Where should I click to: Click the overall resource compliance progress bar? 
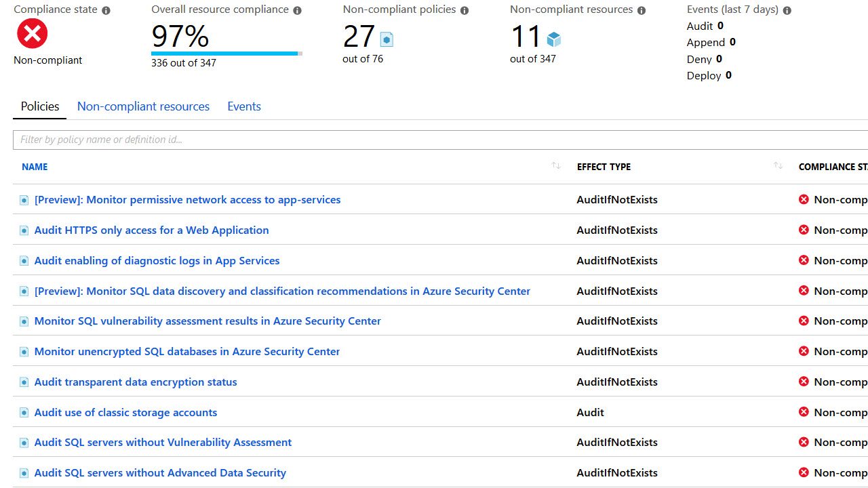[x=226, y=54]
